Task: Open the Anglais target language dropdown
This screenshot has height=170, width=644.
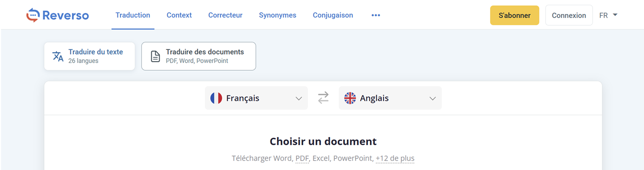Action: tap(390, 98)
